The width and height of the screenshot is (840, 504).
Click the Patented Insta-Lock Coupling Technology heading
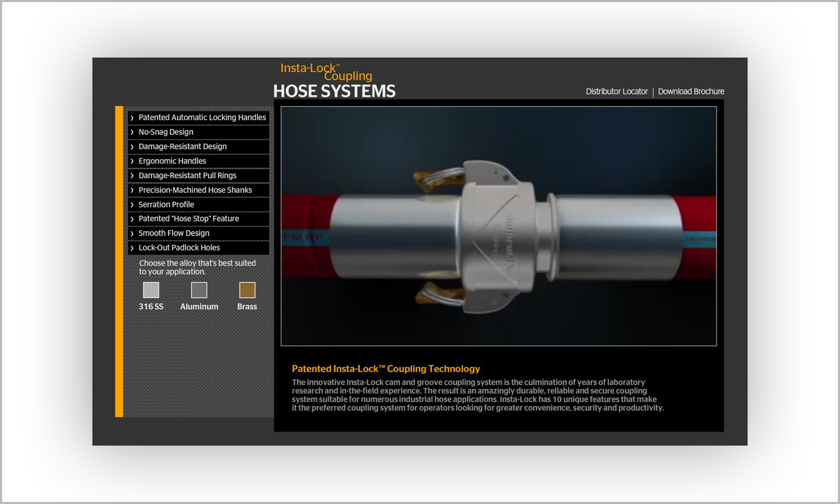click(386, 369)
